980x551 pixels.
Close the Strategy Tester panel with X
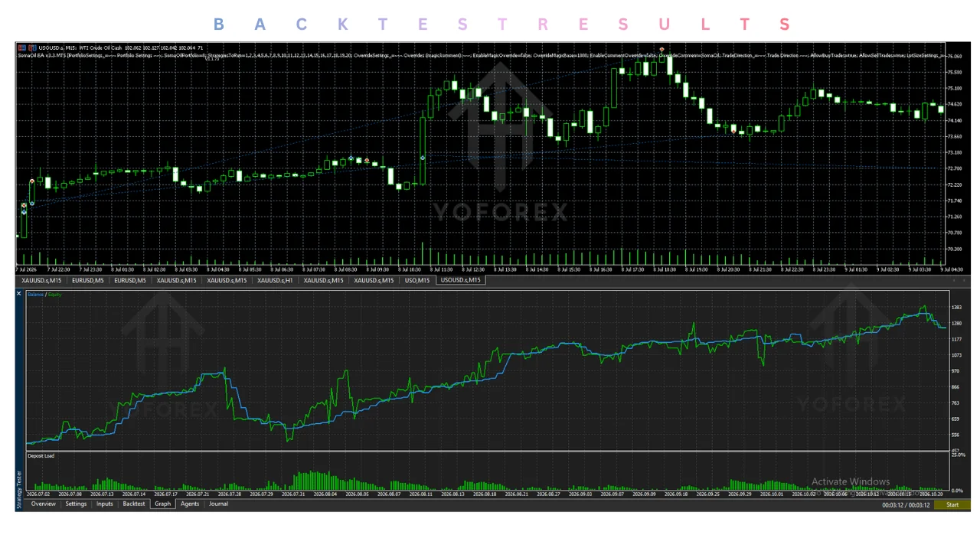tap(19, 294)
